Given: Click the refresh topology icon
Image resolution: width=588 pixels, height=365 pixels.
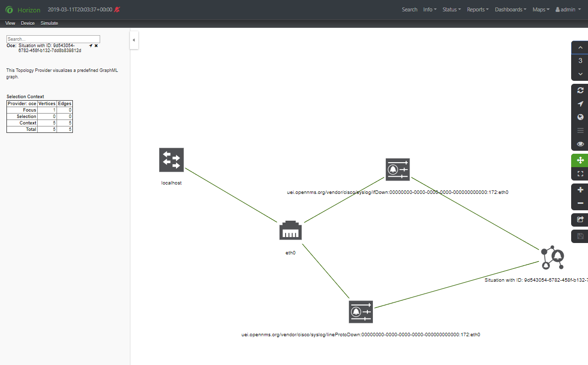Looking at the screenshot, I should pyautogui.click(x=580, y=91).
